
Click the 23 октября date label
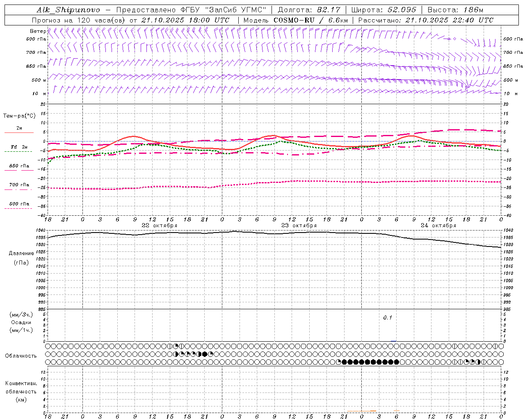[x=299, y=226]
